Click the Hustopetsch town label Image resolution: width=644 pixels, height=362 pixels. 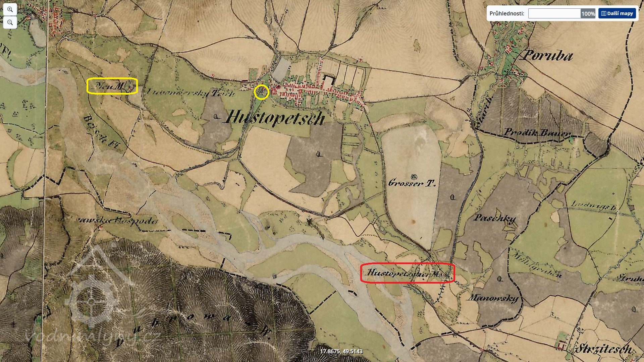click(275, 118)
